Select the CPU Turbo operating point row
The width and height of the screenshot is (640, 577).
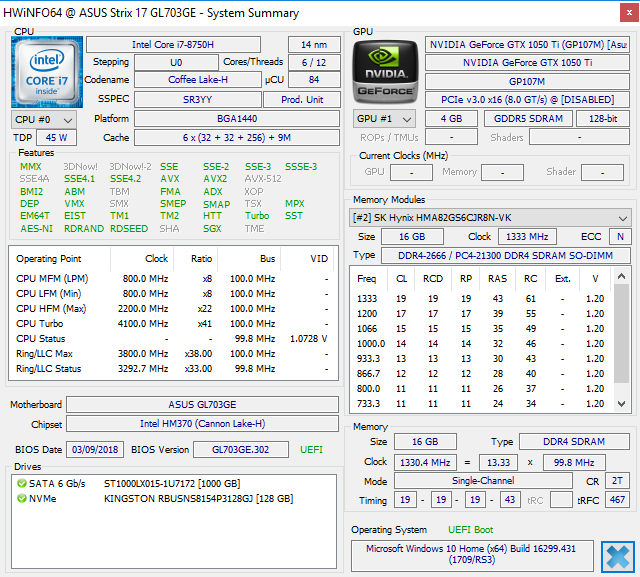coord(173,324)
